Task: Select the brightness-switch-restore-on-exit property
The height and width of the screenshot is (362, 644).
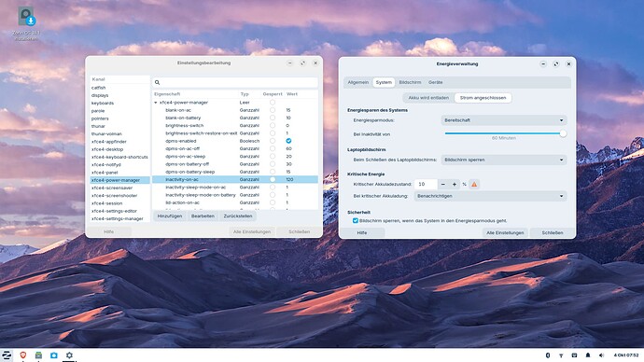Action: click(x=235, y=133)
